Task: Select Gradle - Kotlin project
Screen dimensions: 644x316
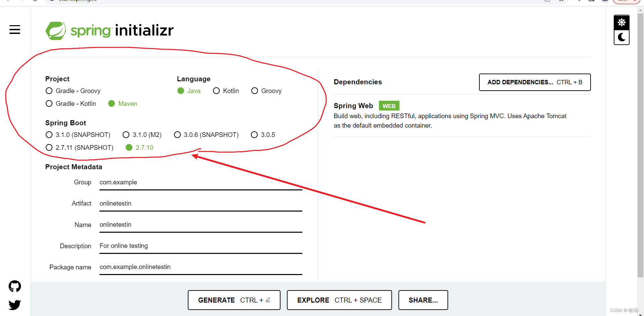Action: (x=71, y=104)
